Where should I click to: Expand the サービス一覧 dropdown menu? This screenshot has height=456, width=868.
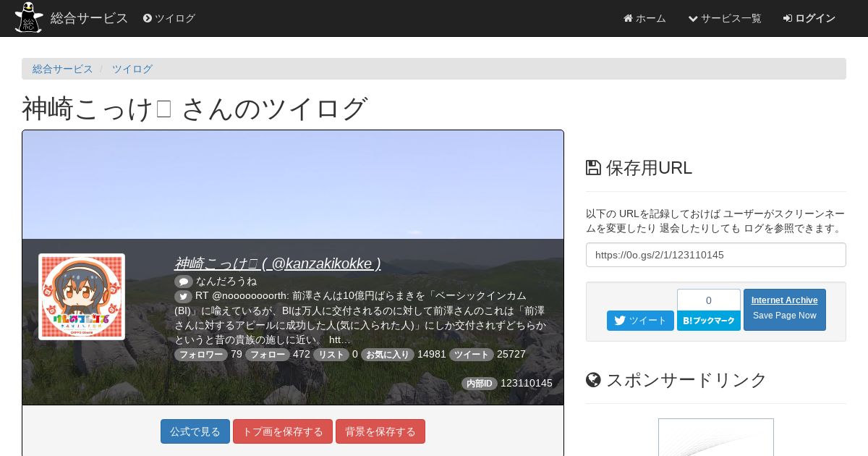725,18
